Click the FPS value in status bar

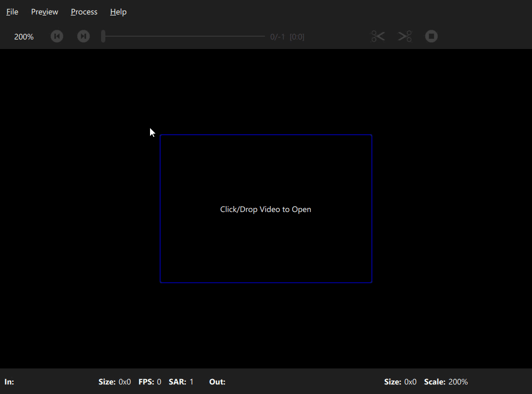point(159,382)
